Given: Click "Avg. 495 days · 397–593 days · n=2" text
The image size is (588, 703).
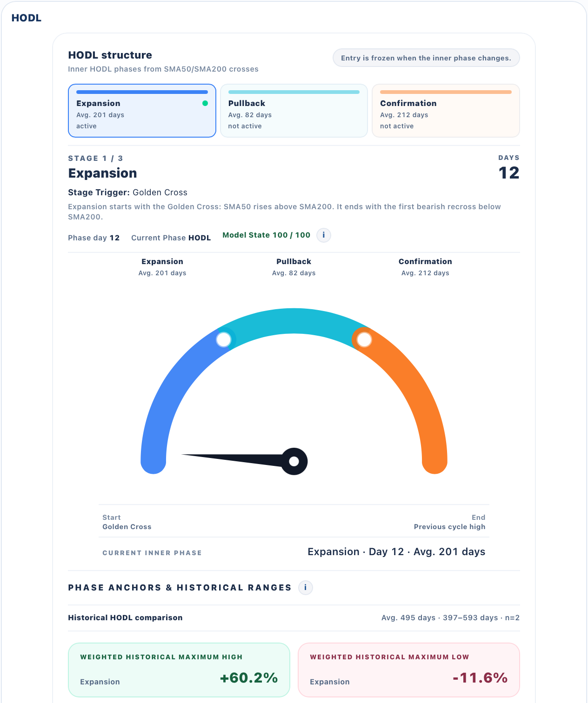Looking at the screenshot, I should (x=451, y=618).
